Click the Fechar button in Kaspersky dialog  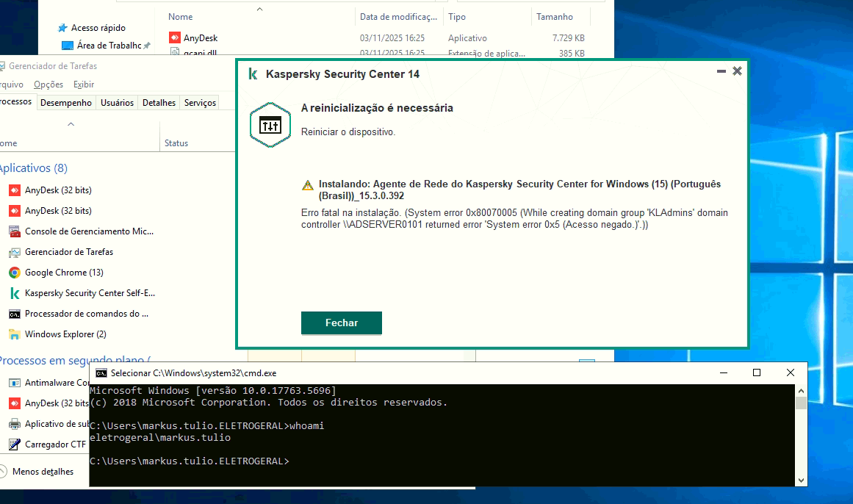[341, 323]
